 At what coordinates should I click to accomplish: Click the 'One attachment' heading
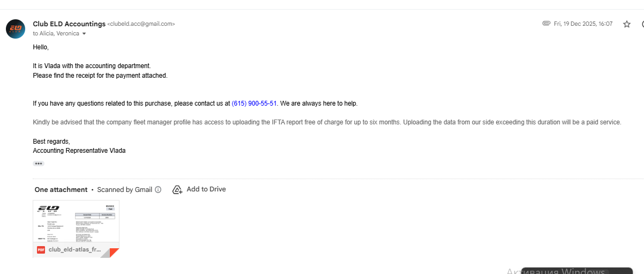(61, 189)
